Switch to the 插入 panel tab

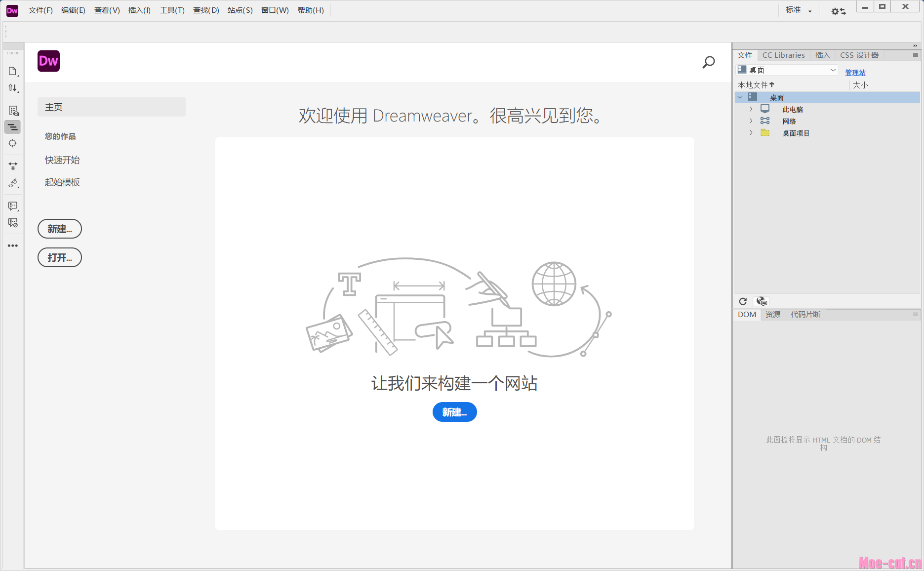(823, 55)
